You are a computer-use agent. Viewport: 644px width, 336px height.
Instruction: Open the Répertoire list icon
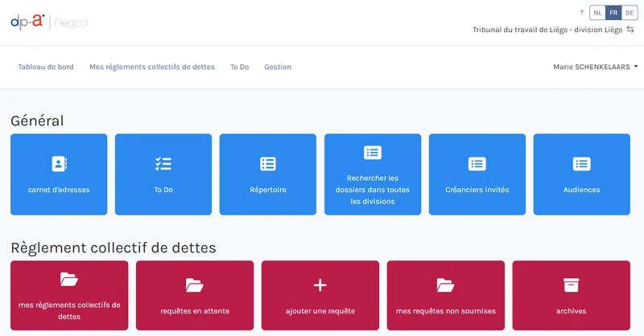pyautogui.click(x=268, y=164)
